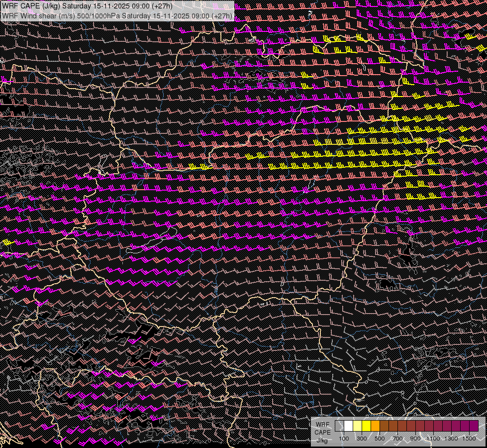
Task: Pick the pale yellow legend swatch
Action: 357,426
